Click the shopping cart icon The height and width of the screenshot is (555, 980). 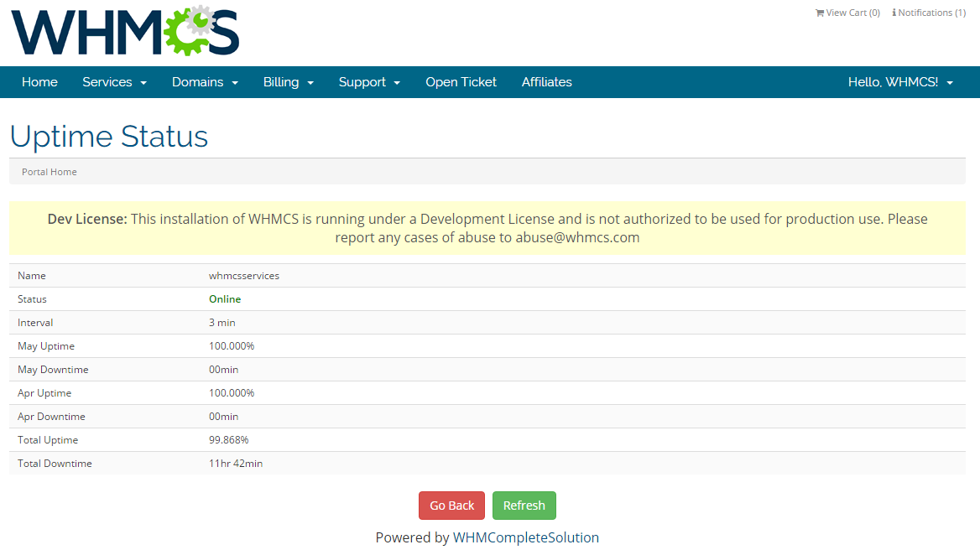click(x=820, y=13)
